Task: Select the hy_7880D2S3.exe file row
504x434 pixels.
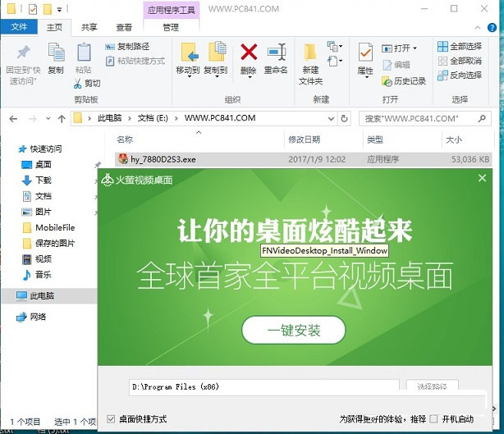Action: click(x=303, y=159)
